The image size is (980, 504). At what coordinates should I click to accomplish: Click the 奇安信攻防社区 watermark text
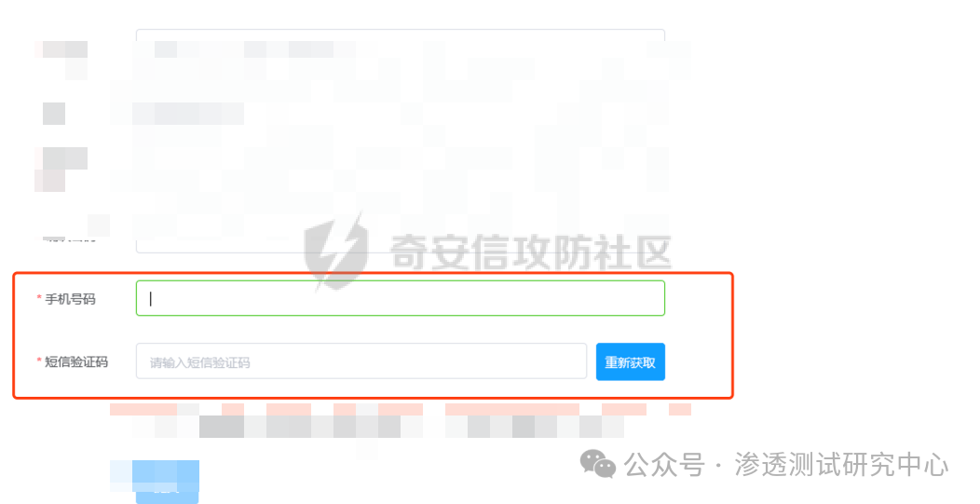tap(531, 252)
